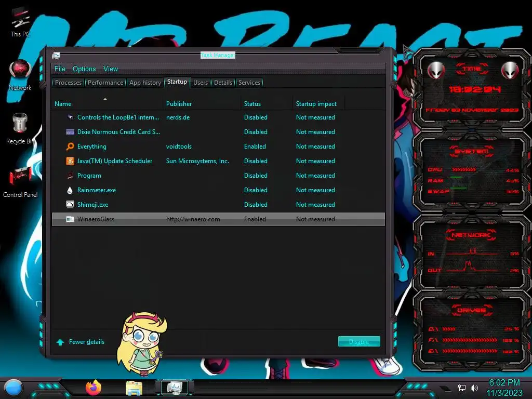532x399 pixels.
Task: Launch Firefox from the taskbar
Action: point(94,388)
